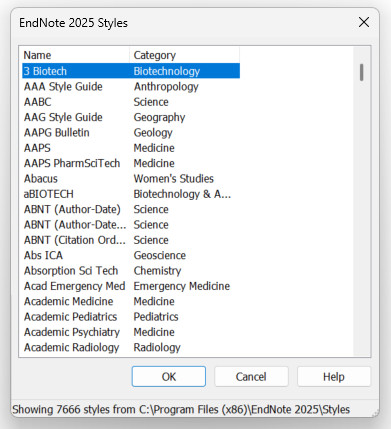Screen dimensions: 391x429
Task: Click the Pediatrics category cell
Action: pos(156,316)
